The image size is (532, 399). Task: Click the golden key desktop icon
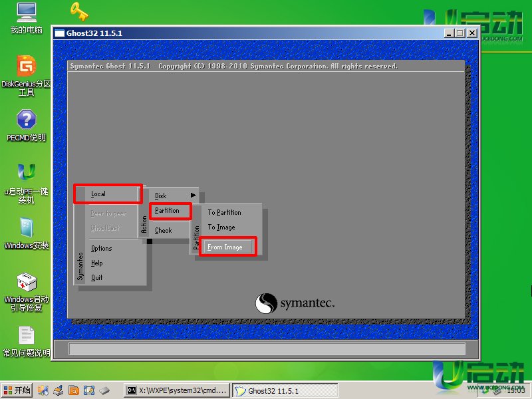(x=78, y=11)
